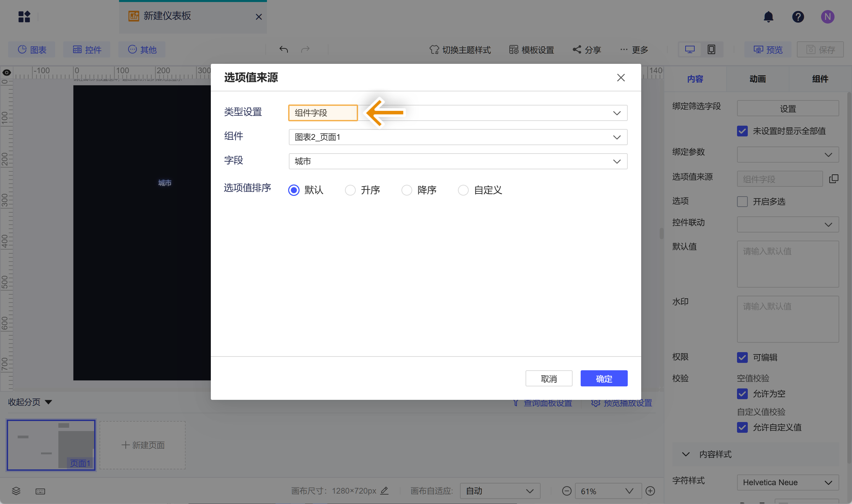Uncheck the 允许为空 checkbox
The image size is (852, 504).
[742, 393]
